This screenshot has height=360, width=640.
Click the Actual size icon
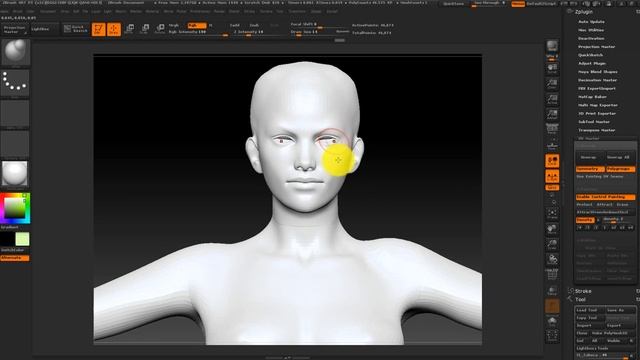click(x=552, y=99)
